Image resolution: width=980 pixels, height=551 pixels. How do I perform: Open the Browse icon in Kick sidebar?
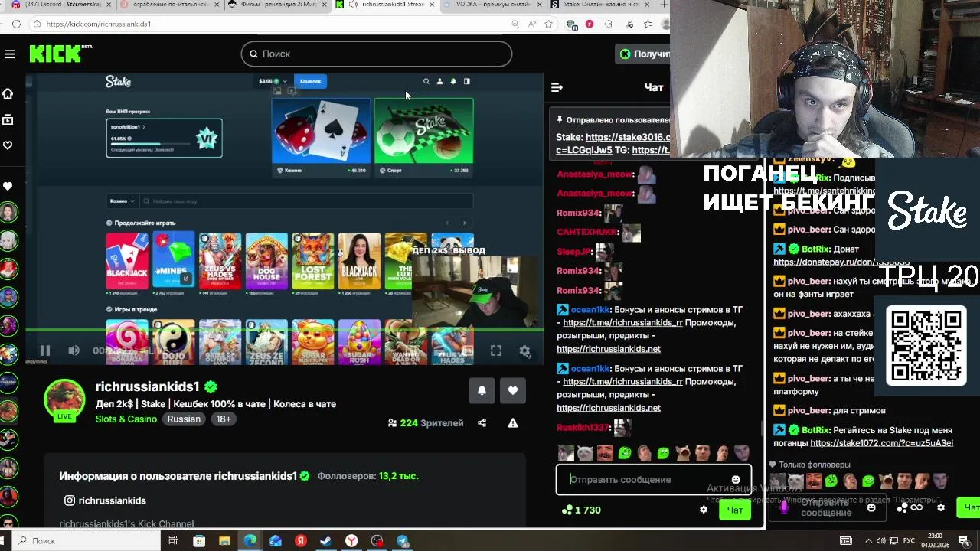point(8,119)
